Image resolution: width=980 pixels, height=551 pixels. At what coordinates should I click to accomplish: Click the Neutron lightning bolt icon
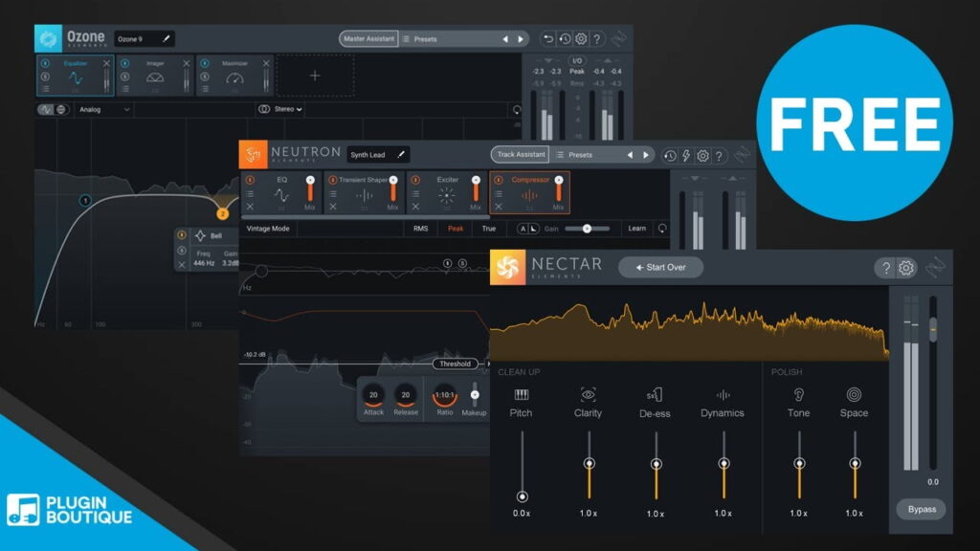point(686,156)
